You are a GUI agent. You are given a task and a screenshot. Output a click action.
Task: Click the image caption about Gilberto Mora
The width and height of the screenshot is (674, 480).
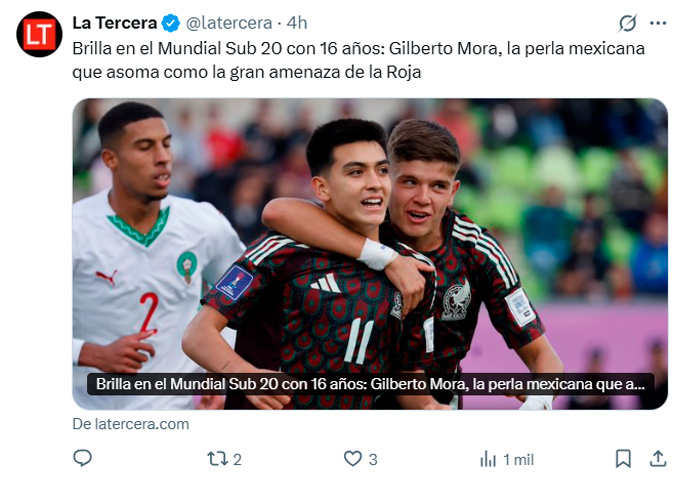(x=370, y=384)
